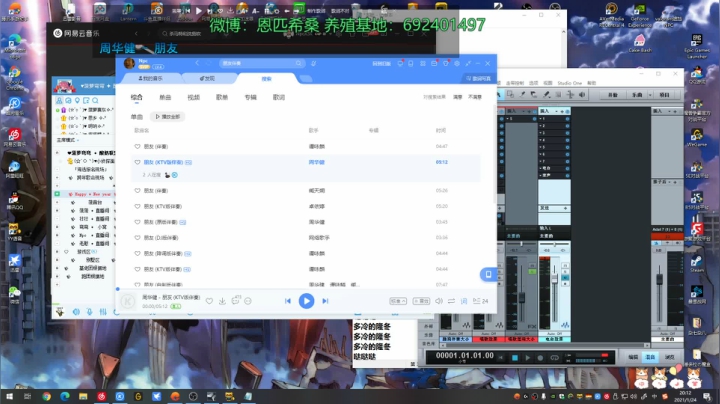Open more options in Kugou player bar

pyautogui.click(x=248, y=301)
